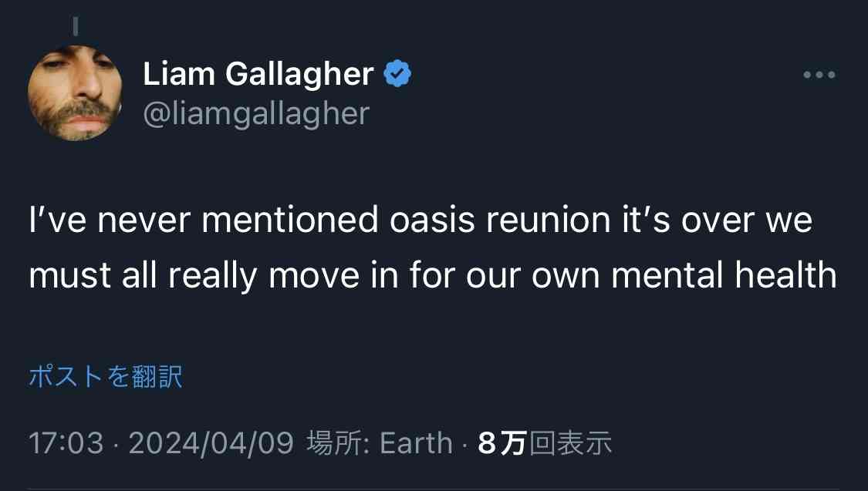The height and width of the screenshot is (491, 868).
Task: Tap the 場所: Earth location label
Action: coord(379,443)
